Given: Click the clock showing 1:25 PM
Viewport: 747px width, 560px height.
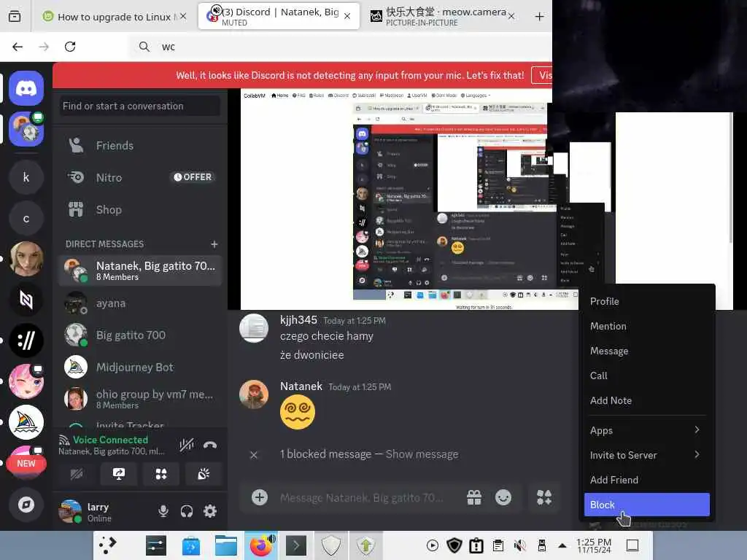Looking at the screenshot, I should pyautogui.click(x=594, y=545).
